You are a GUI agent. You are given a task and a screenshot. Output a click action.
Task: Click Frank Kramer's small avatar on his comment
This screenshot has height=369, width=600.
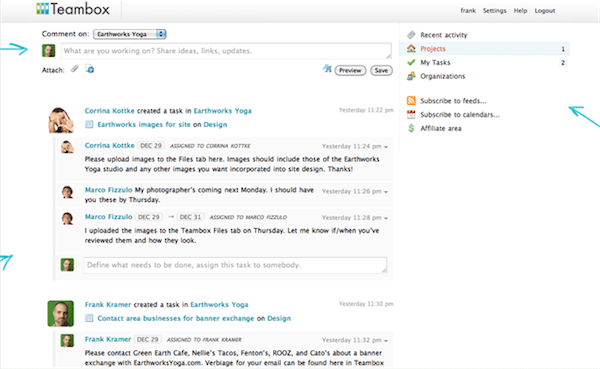[67, 341]
